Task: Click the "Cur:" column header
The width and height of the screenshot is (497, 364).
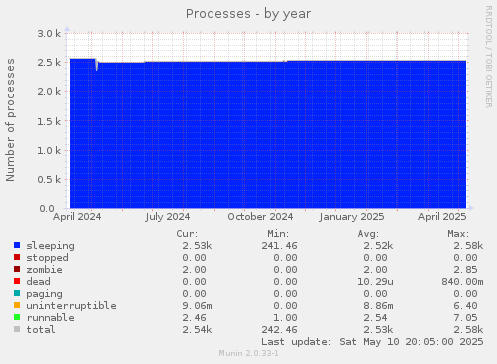Action: tap(187, 234)
